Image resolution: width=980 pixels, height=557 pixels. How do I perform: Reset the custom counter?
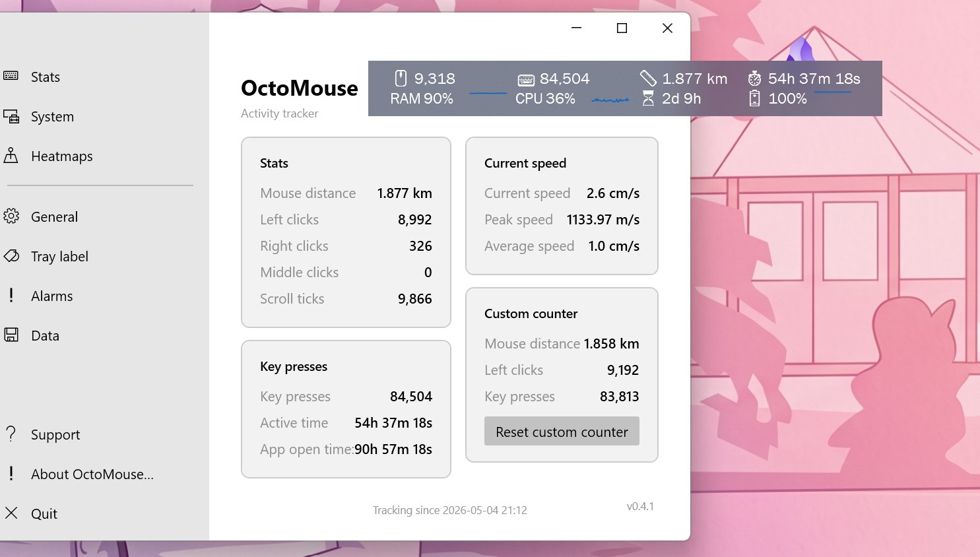(x=562, y=431)
